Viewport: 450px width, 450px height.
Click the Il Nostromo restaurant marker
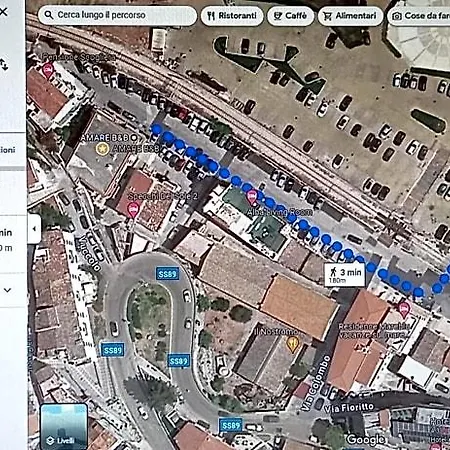click(293, 344)
